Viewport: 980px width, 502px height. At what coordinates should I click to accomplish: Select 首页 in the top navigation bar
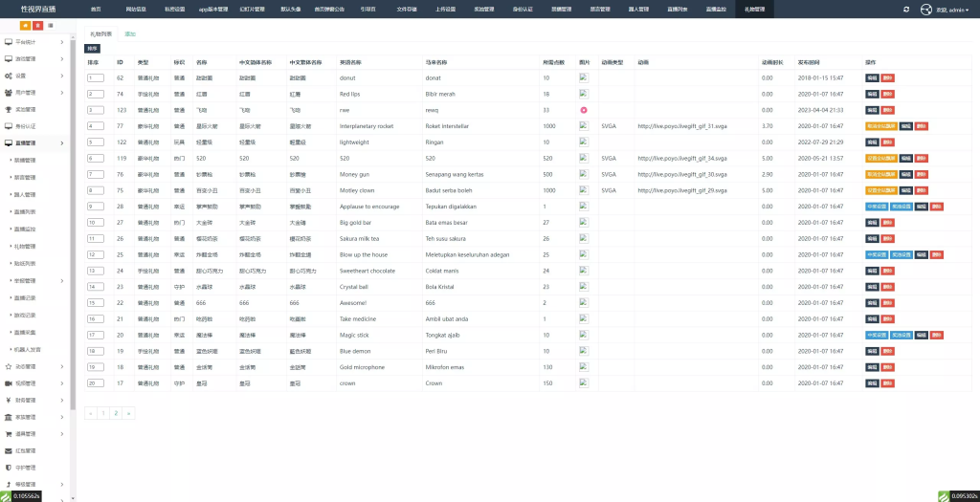point(96,9)
